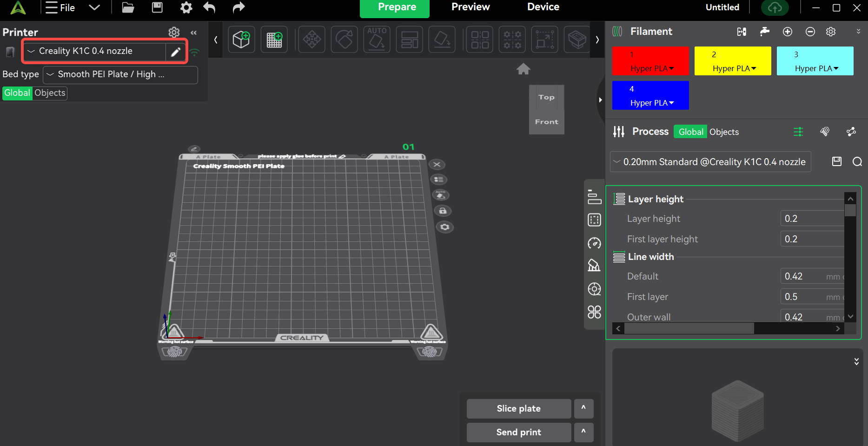Open the File menu
The width and height of the screenshot is (868, 446).
pos(60,7)
